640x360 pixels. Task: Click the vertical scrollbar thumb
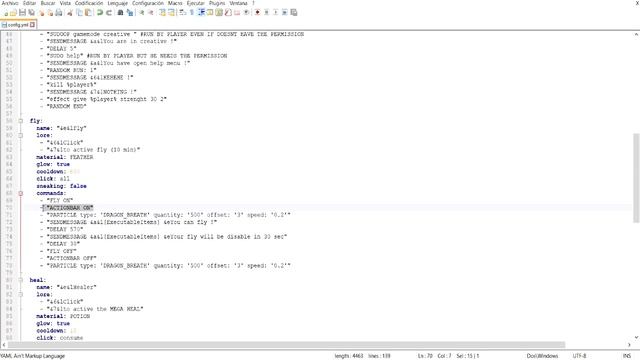636,178
